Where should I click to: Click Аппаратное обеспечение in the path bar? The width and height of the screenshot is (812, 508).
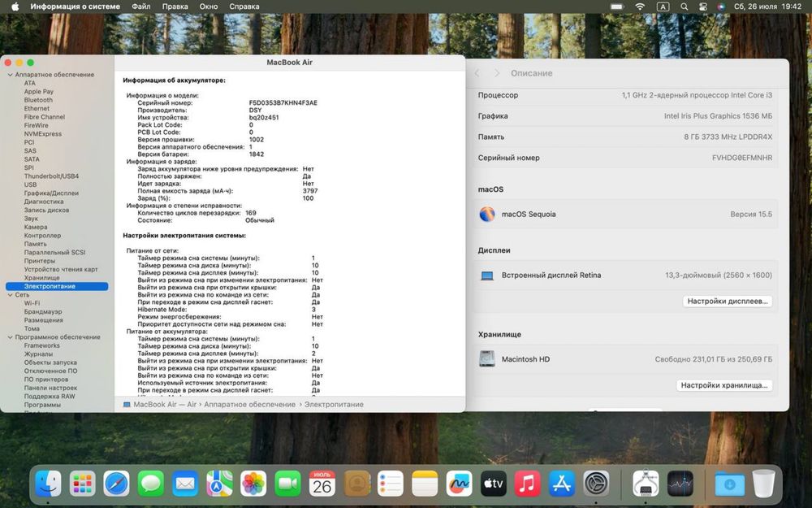[x=249, y=404]
